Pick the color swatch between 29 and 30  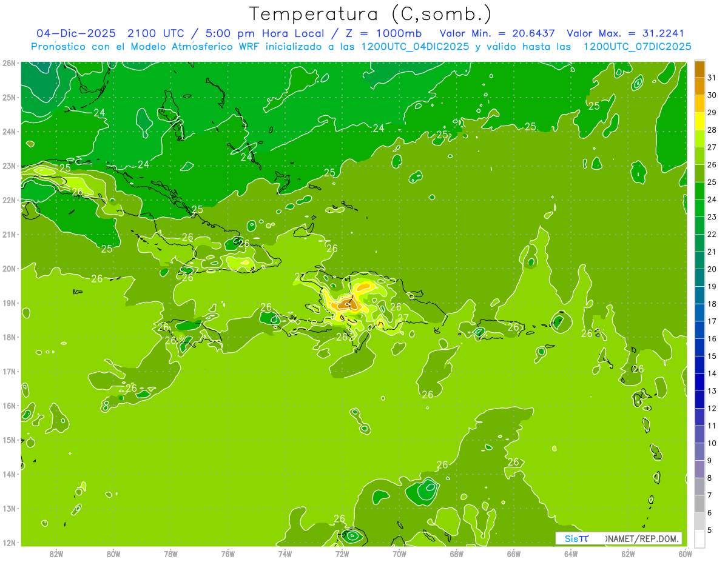(699, 104)
